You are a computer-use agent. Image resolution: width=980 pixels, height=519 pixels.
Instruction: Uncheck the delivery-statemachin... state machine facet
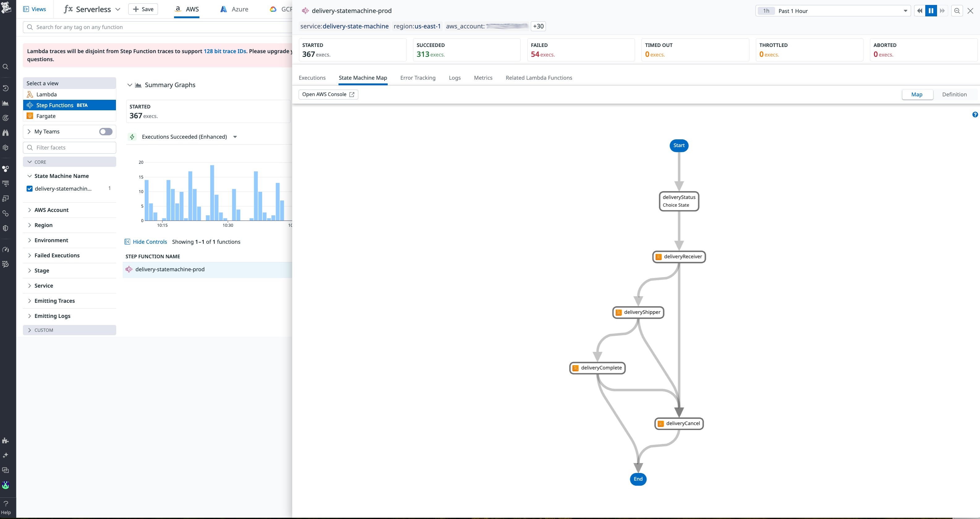click(29, 188)
